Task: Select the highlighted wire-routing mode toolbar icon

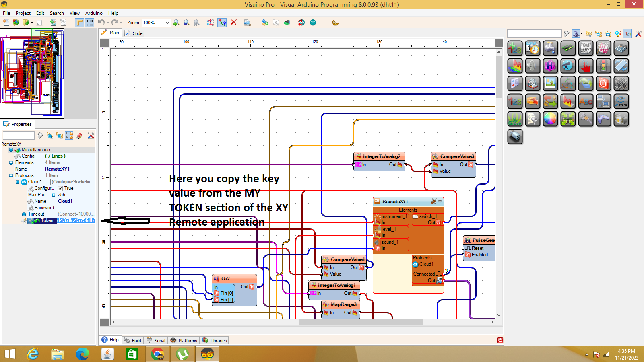Action: point(222,23)
